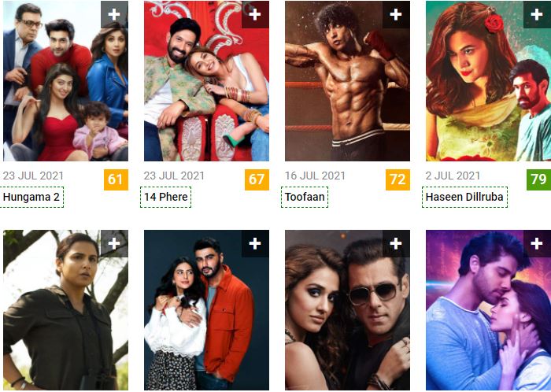551x392 pixels.
Task: Open the Haseen Dillruba poster with red rose
Action: pyautogui.click(x=489, y=81)
